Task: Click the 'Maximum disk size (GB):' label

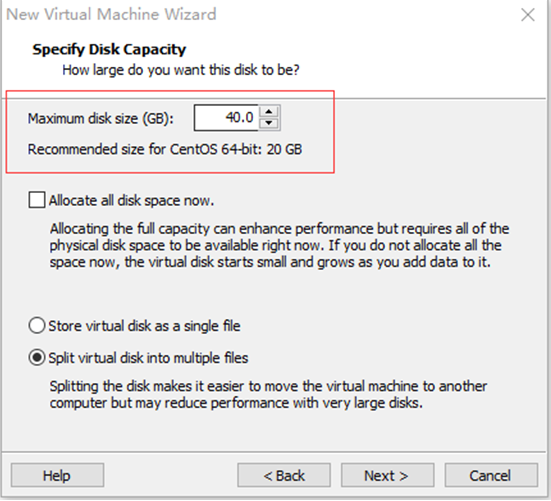Action: (x=101, y=119)
